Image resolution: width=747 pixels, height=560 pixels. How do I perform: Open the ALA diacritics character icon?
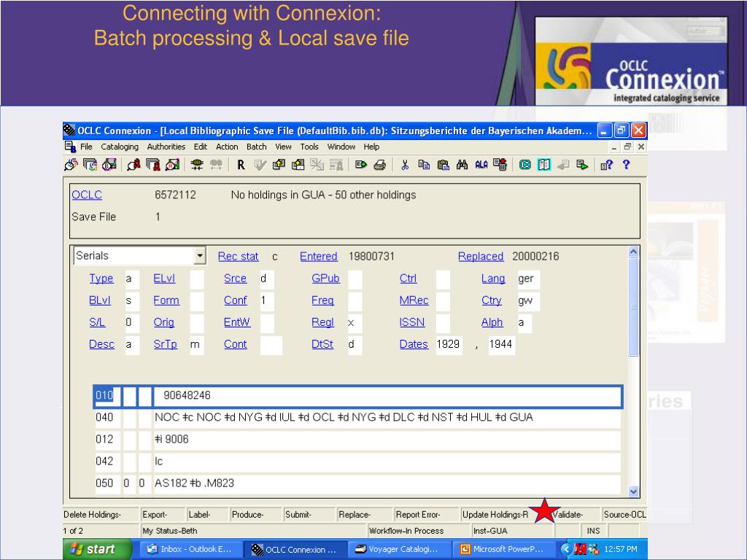481,165
